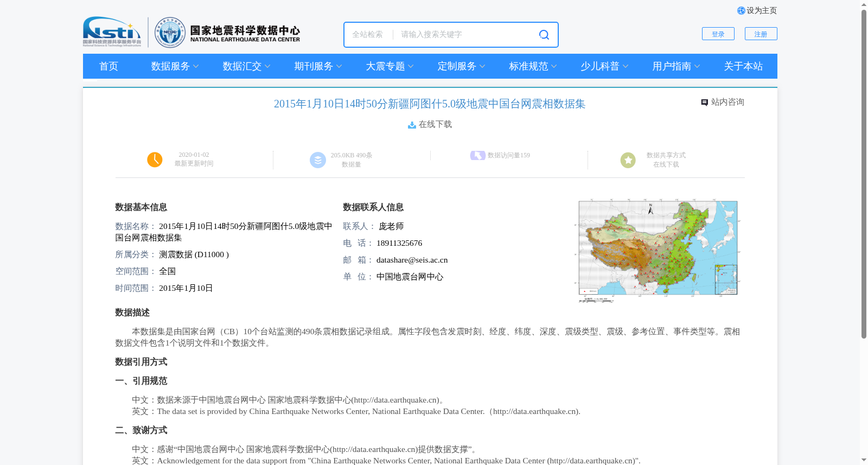Expand the 大震专题 chevron arrow
This screenshot has width=868, height=465.
click(x=411, y=67)
